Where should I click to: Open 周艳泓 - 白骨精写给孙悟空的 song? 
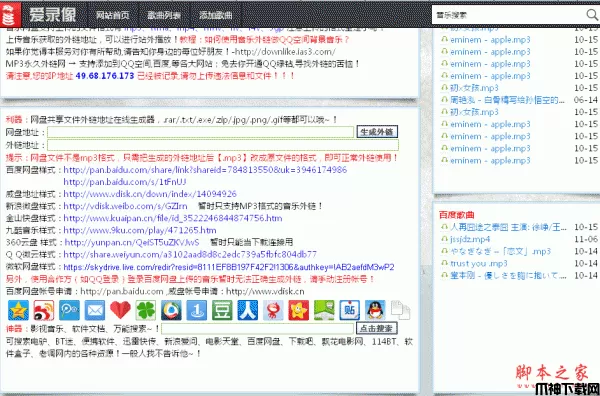(507, 100)
